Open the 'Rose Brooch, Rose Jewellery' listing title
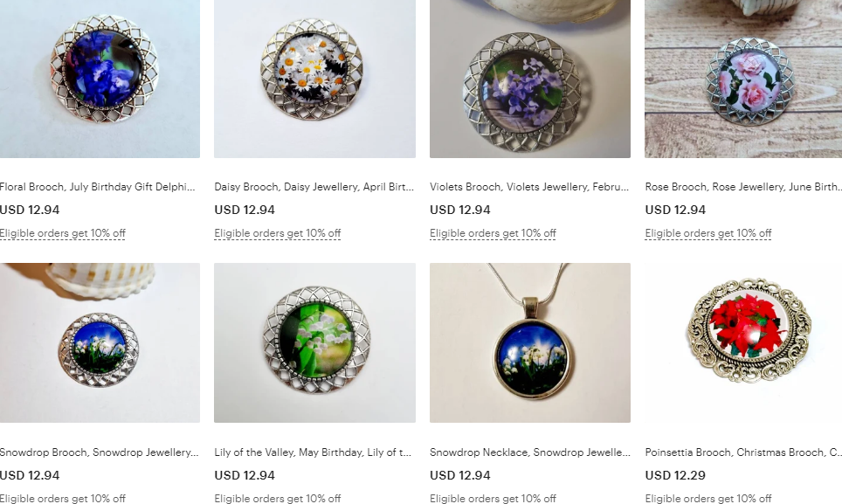 [x=743, y=187]
